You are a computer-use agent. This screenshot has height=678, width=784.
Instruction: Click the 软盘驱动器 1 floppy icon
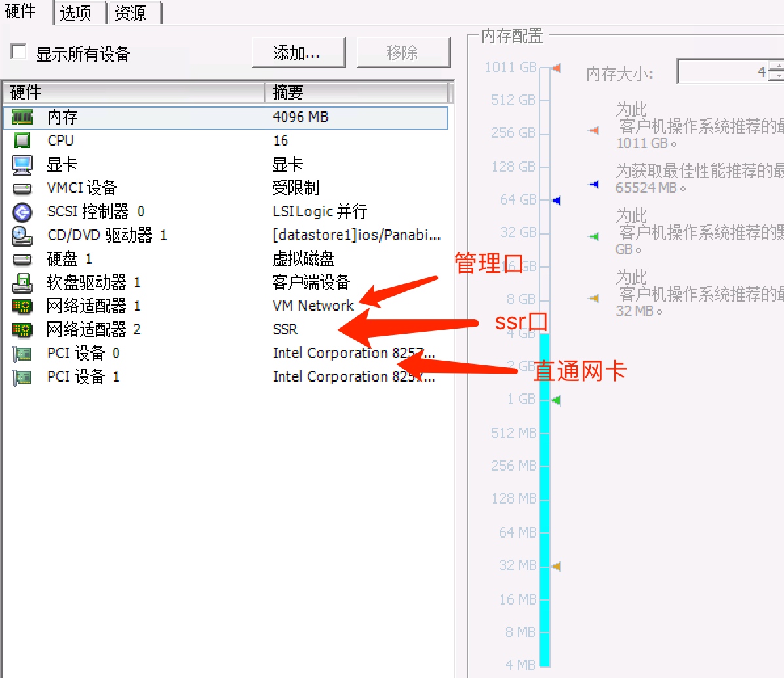[22, 283]
